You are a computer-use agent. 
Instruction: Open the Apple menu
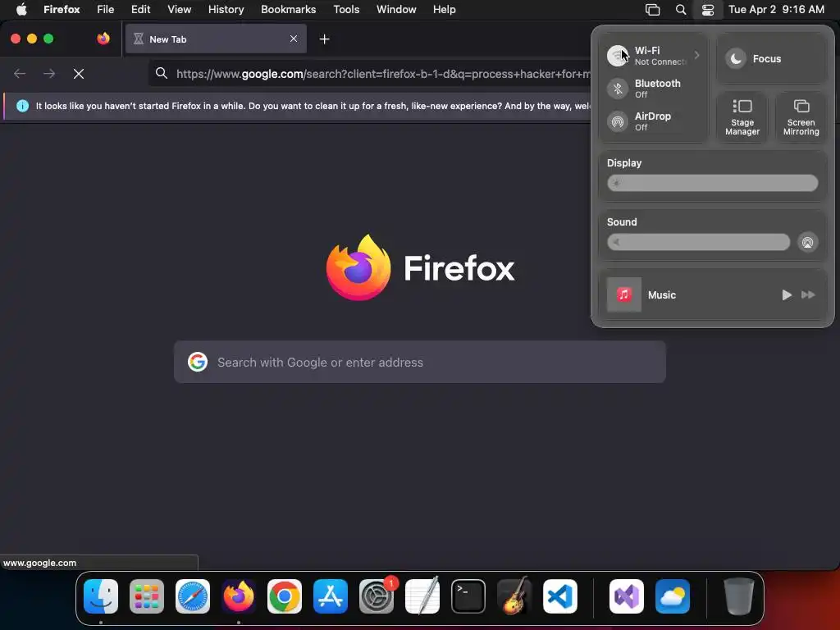click(x=21, y=10)
